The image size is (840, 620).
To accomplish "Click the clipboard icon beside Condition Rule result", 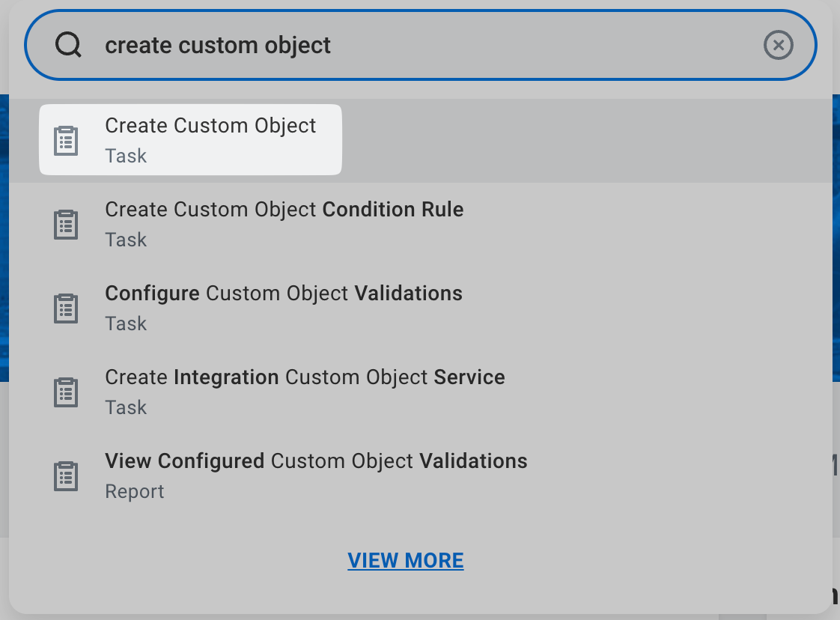I will click(66, 225).
